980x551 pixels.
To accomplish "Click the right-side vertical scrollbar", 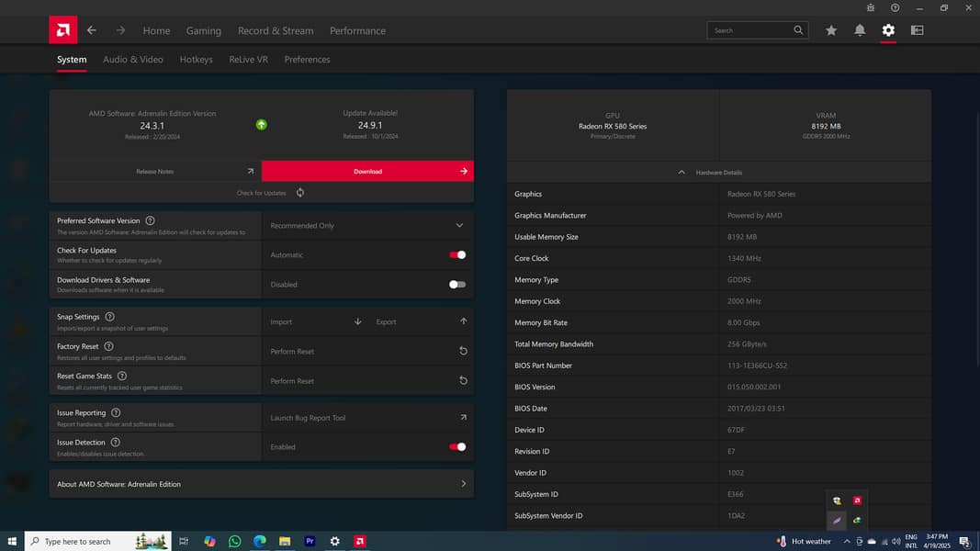I will [x=977, y=238].
